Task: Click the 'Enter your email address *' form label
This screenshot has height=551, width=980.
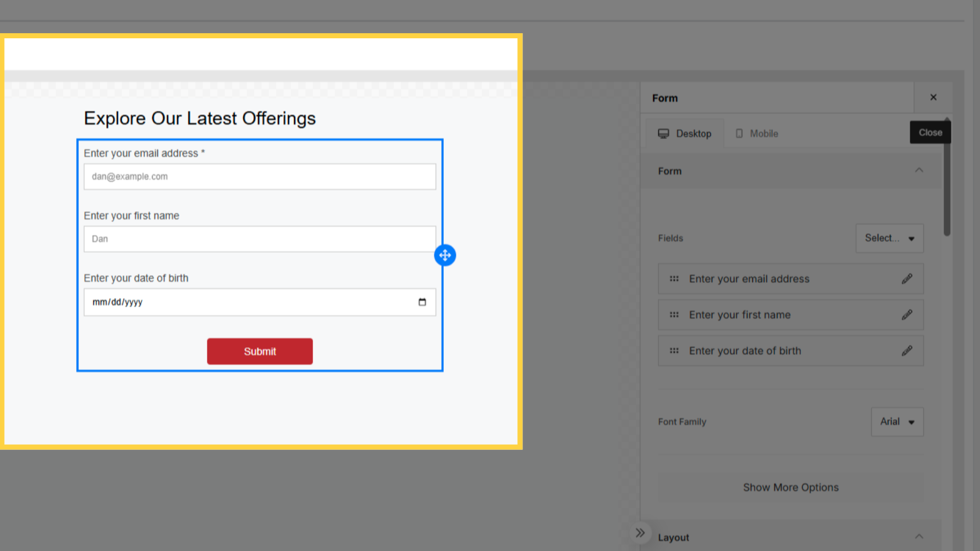Action: pos(144,153)
